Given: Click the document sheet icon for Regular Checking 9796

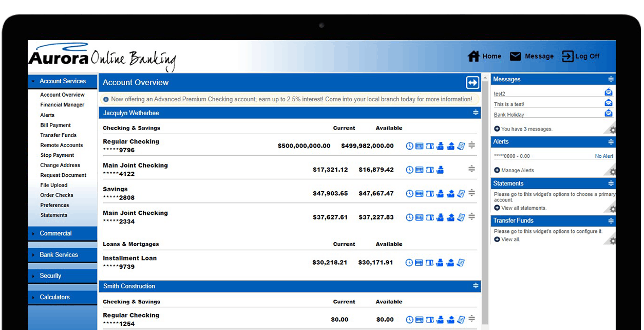Looking at the screenshot, I should [461, 146].
